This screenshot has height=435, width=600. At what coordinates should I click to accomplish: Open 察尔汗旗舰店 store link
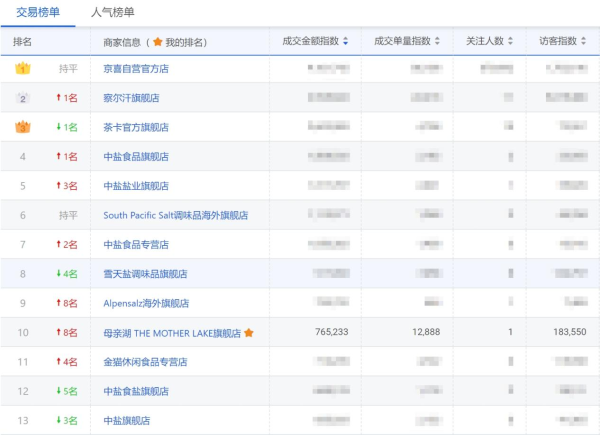(x=131, y=98)
